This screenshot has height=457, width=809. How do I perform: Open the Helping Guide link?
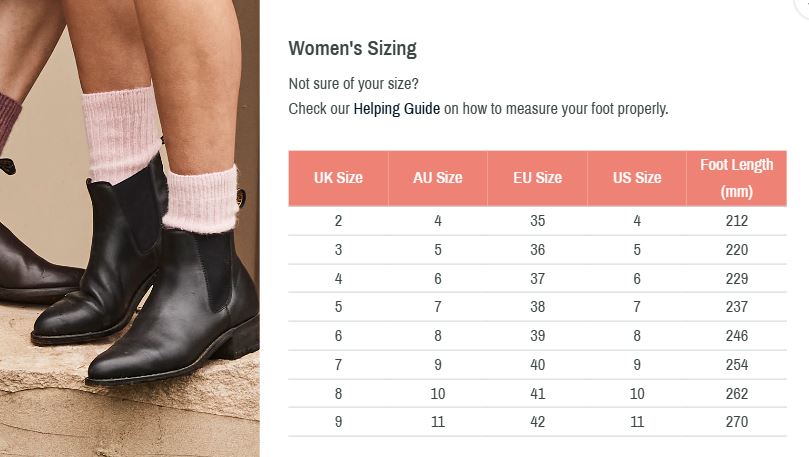(x=396, y=109)
